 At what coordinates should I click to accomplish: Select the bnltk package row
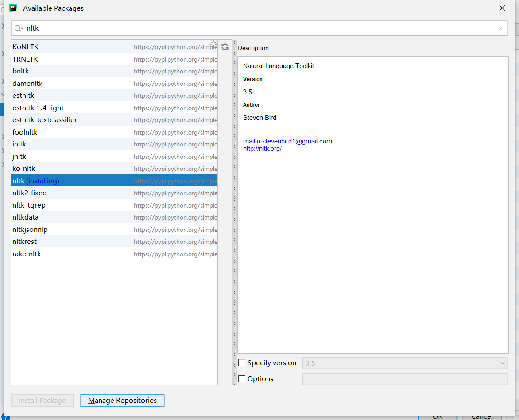pyautogui.click(x=114, y=71)
